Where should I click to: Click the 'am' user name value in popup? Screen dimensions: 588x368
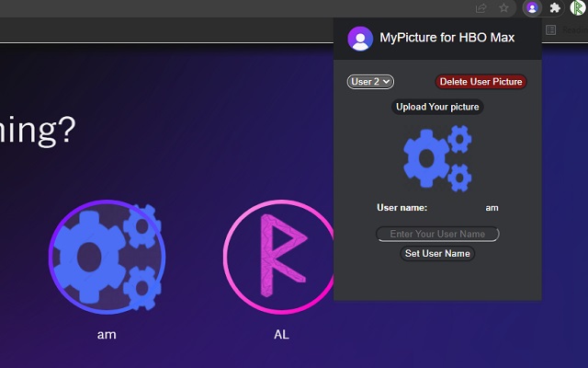492,208
